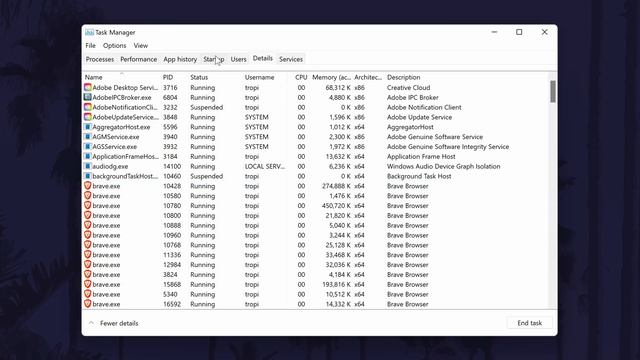640x360 pixels.
Task: Click Brave icon for PID 10768
Action: [x=87, y=245]
